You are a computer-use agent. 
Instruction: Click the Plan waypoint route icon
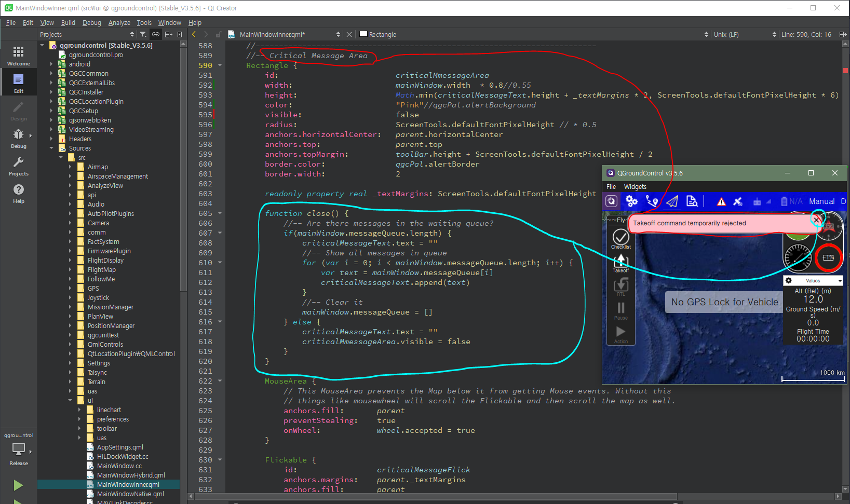[652, 201]
